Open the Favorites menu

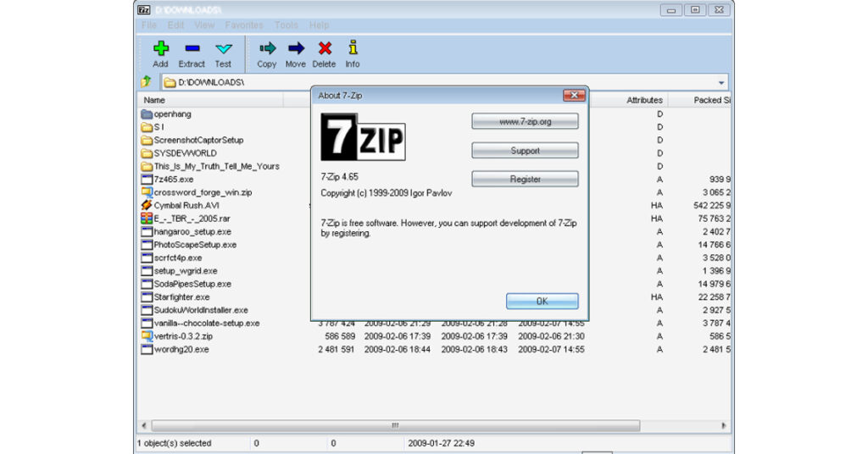coord(244,25)
